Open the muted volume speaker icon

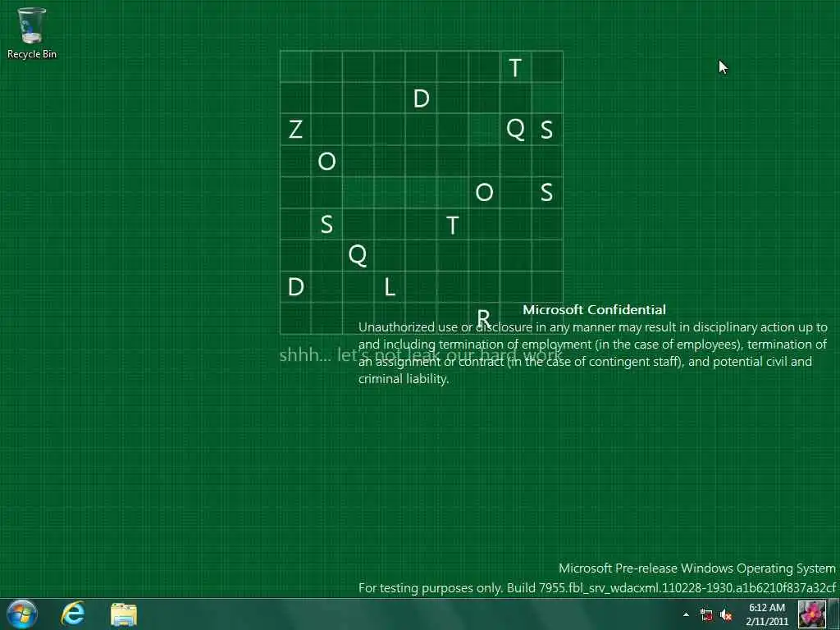tap(726, 615)
